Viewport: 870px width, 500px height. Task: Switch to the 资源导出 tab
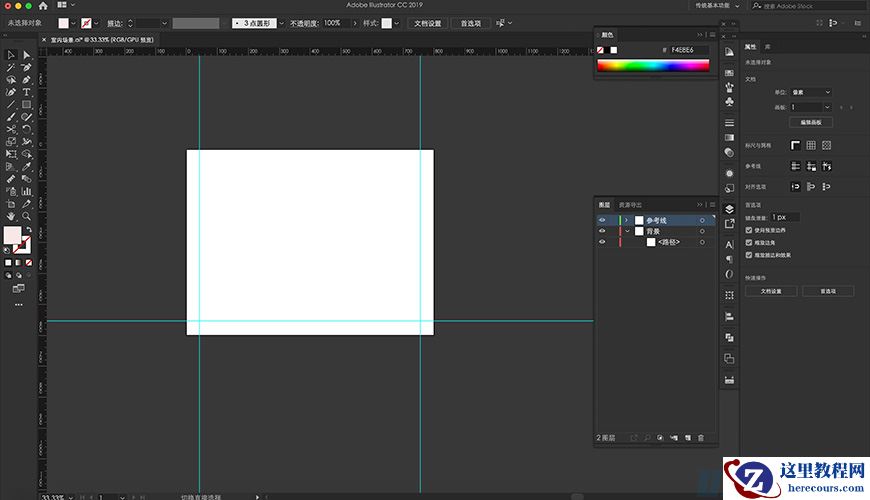(631, 204)
